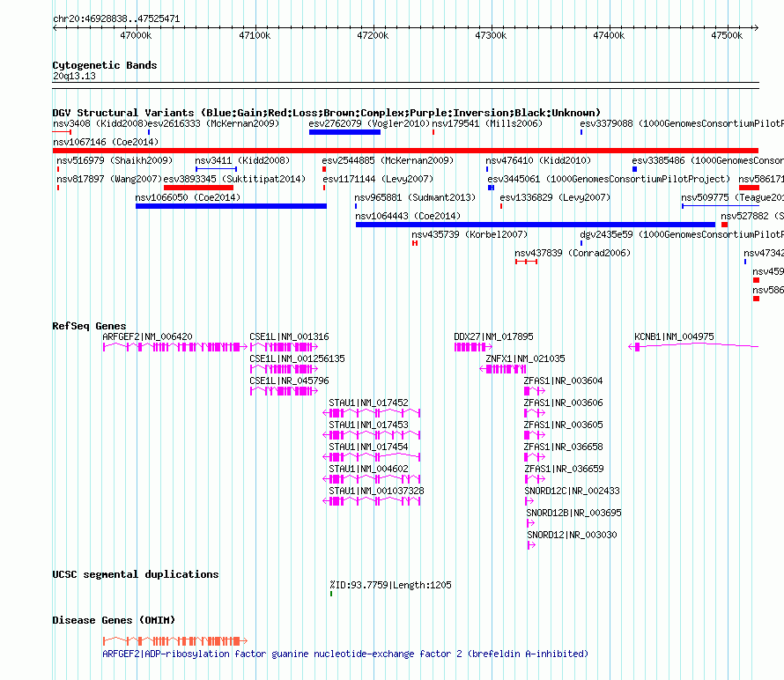Click esv1336829 (Levy2007) label
The image size is (784, 680).
point(555,197)
